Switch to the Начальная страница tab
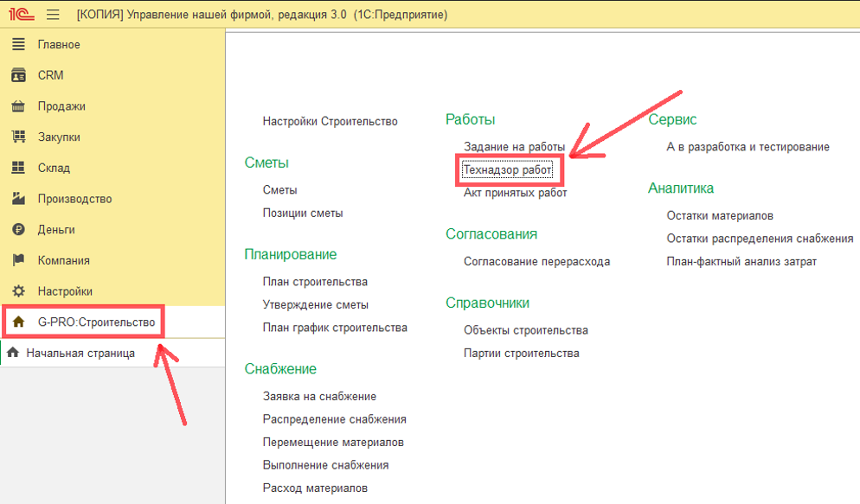Screen dimensions: 860x504 click(80, 353)
